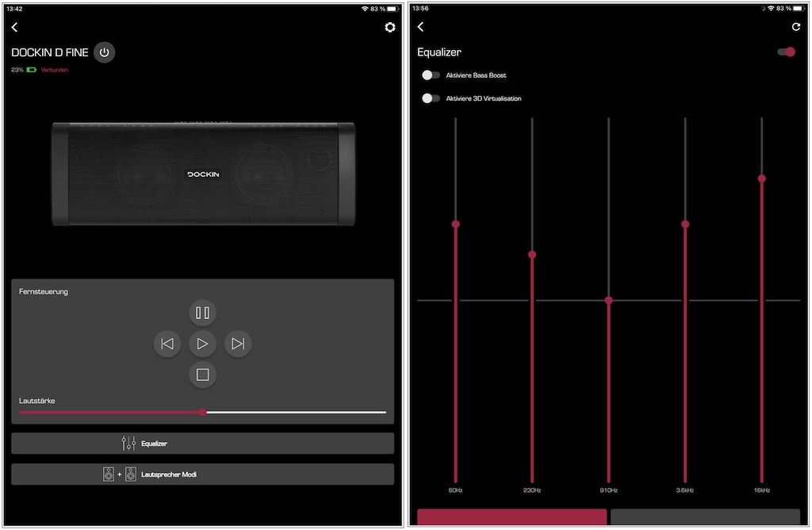Set Lautstärke volume slider handle

point(203,413)
